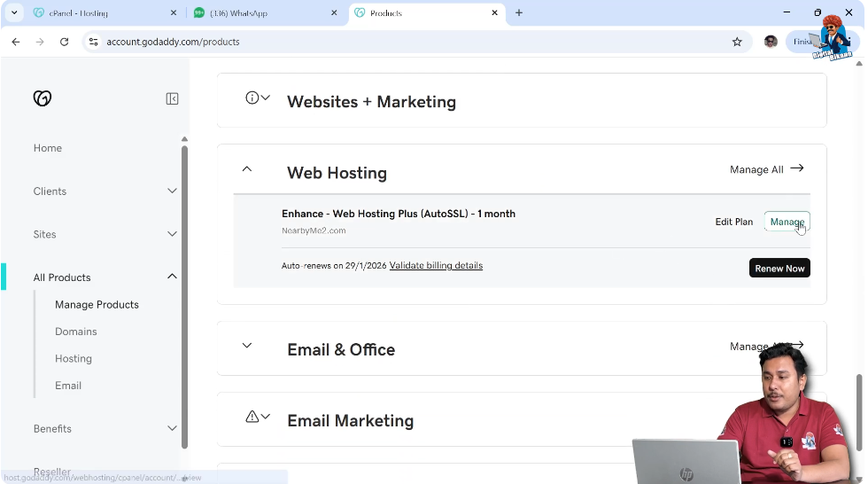The image size is (868, 484).
Task: Close the cPanel - Hosting tab
Action: (x=174, y=12)
